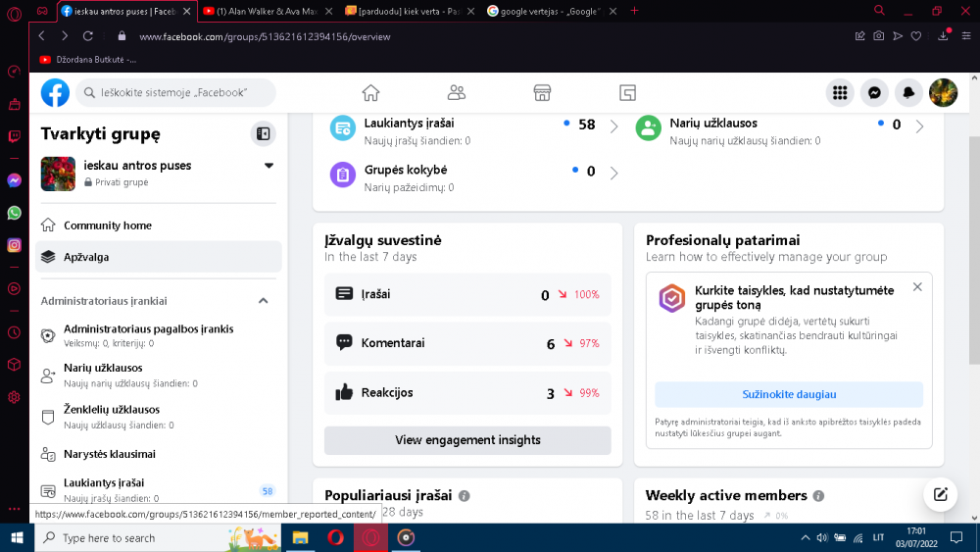Open Instagram in Opera sidebar
Viewport: 980px width, 552px height.
coord(15,245)
